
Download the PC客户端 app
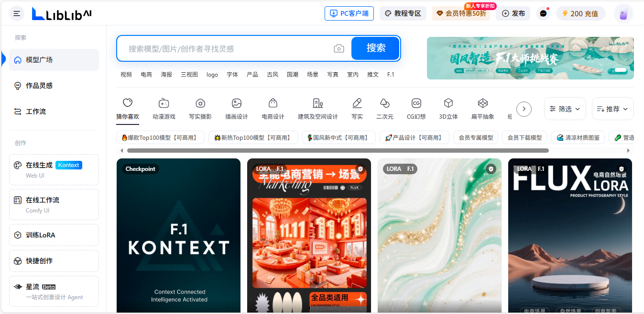[349, 13]
